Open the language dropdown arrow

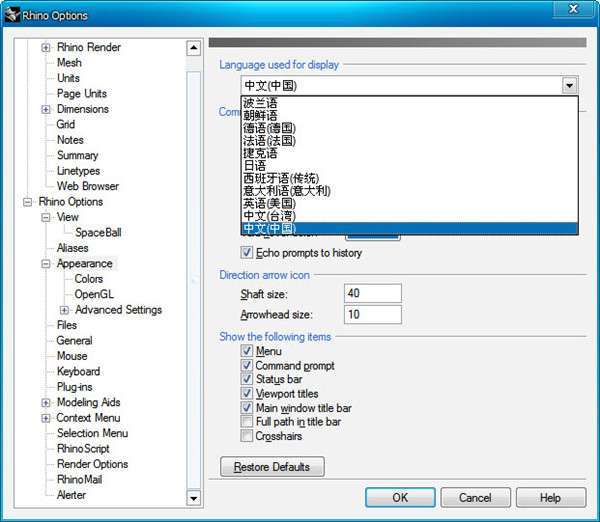(x=569, y=85)
